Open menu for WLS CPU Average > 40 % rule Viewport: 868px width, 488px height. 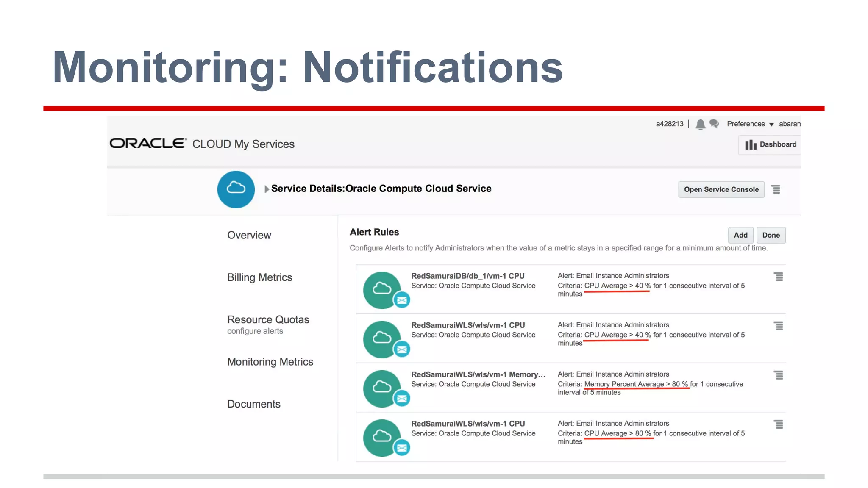pos(779,326)
